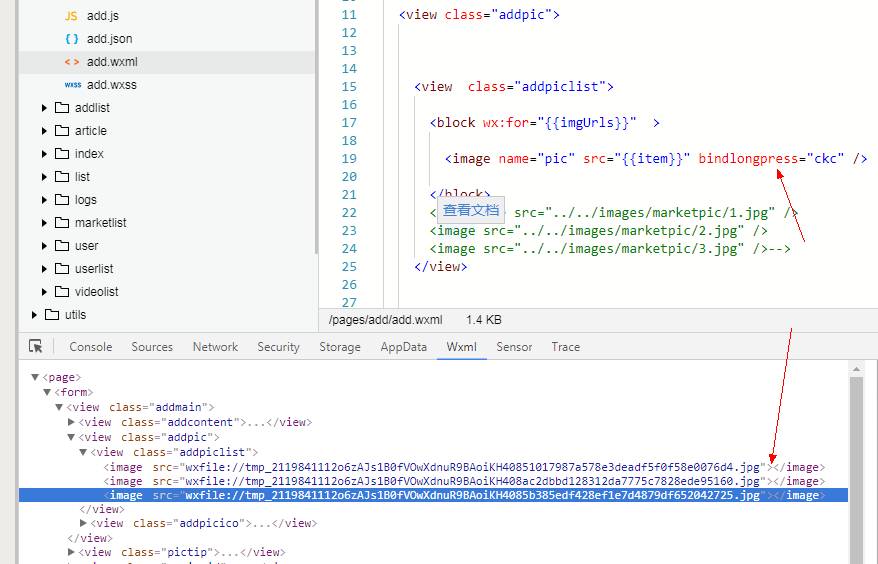Expand the videolist folder arrow
The height and width of the screenshot is (564, 878).
44,291
